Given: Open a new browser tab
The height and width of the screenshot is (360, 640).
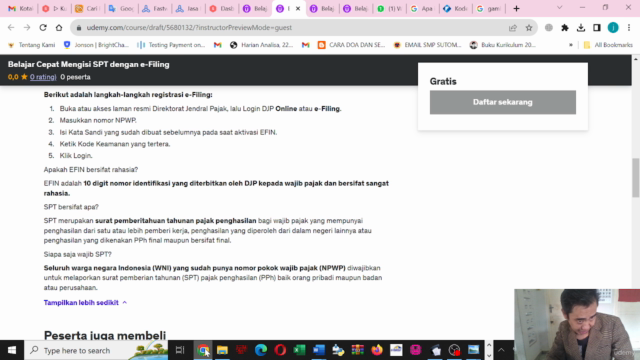Looking at the screenshot, I should click(x=516, y=9).
